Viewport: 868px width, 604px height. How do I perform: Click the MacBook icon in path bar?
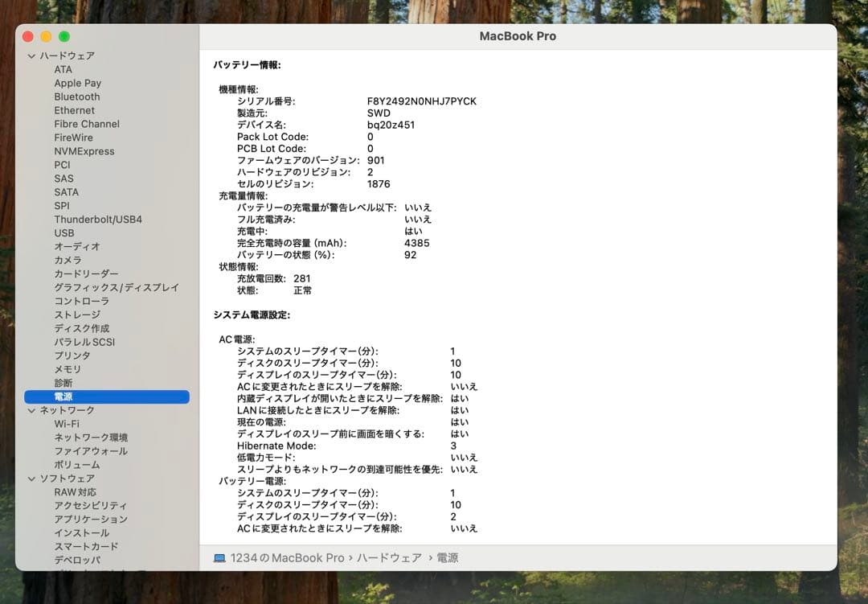(x=219, y=559)
